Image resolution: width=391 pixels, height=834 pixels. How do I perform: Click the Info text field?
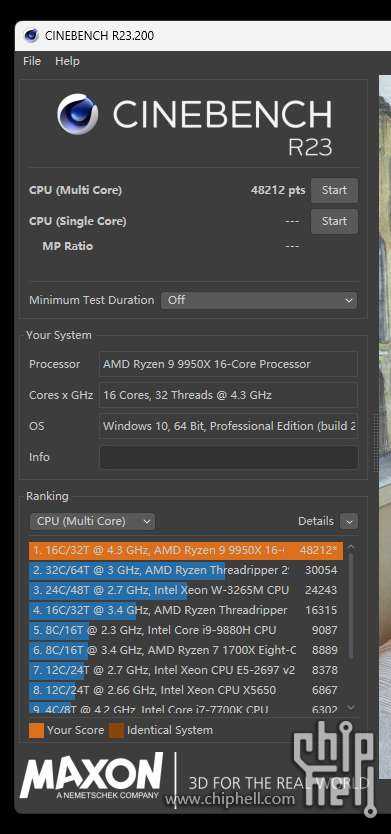click(x=229, y=457)
